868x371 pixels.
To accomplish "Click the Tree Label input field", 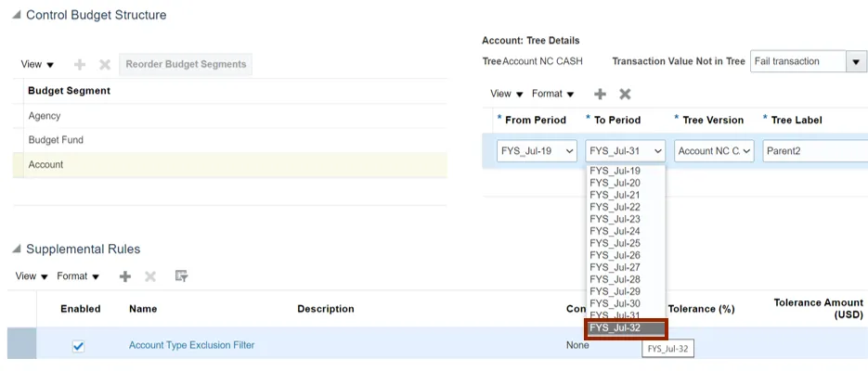I will coord(814,151).
